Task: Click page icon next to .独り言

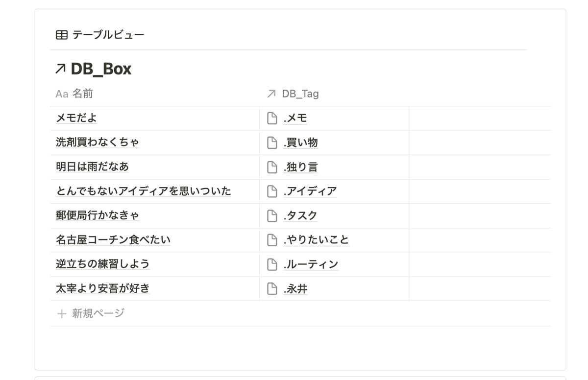Action: click(272, 167)
